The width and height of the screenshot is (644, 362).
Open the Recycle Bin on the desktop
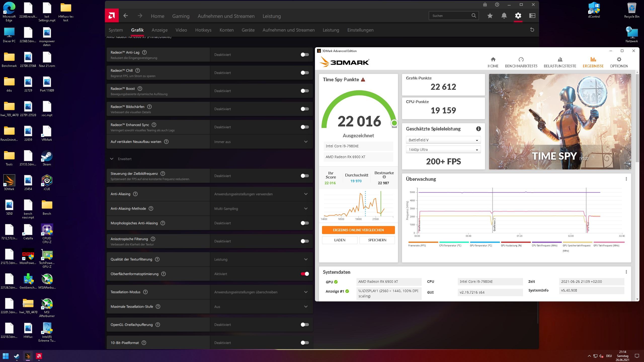pos(631,11)
